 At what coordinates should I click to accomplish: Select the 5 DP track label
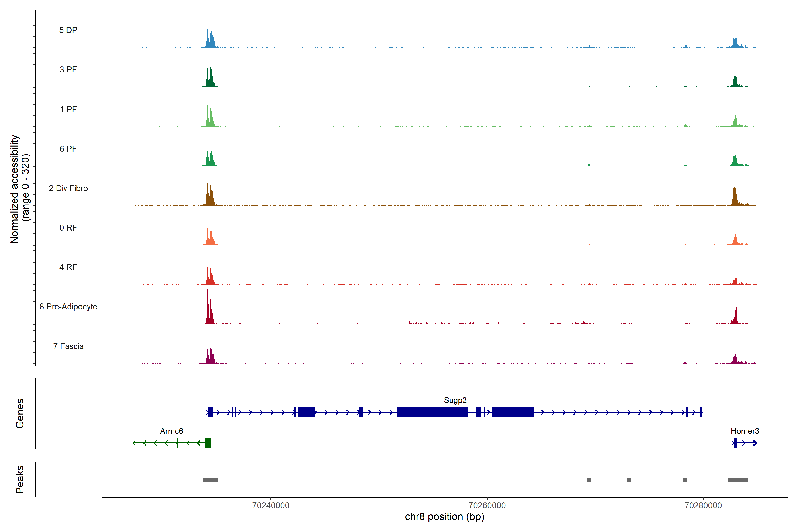(68, 30)
